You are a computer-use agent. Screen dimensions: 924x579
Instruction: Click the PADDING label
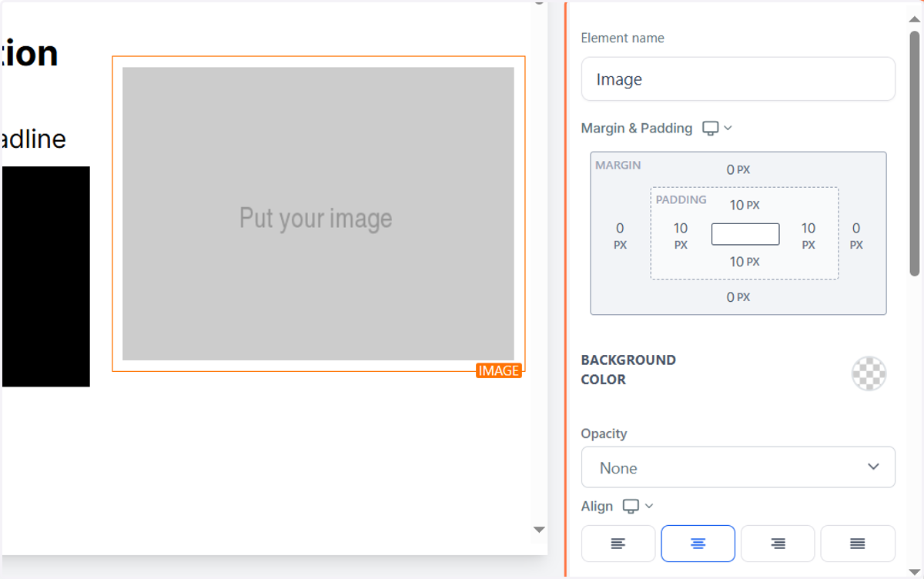click(x=681, y=199)
